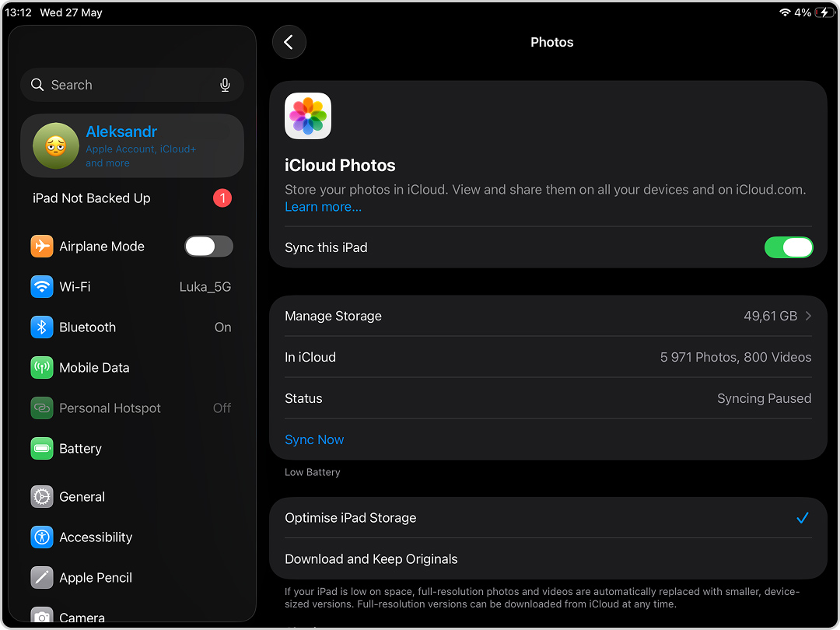Tap the Wi-Fi status bar indicator

point(785,12)
